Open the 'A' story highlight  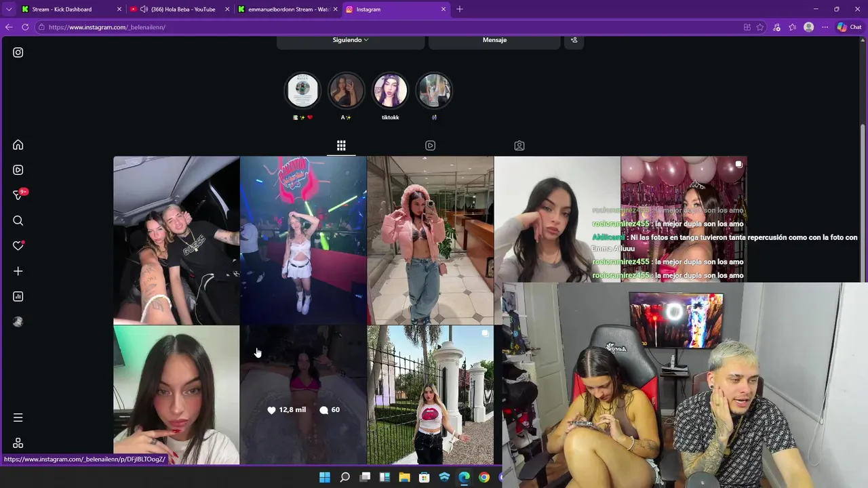[346, 90]
